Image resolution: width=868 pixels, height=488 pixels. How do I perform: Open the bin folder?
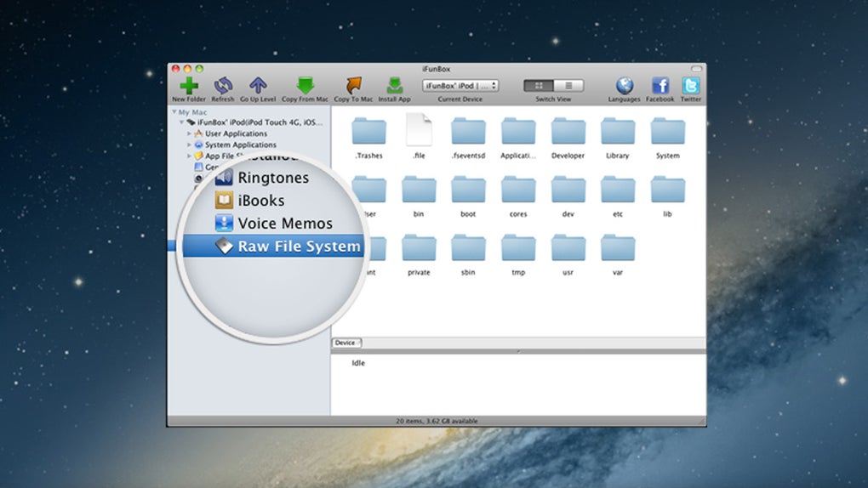[419, 190]
